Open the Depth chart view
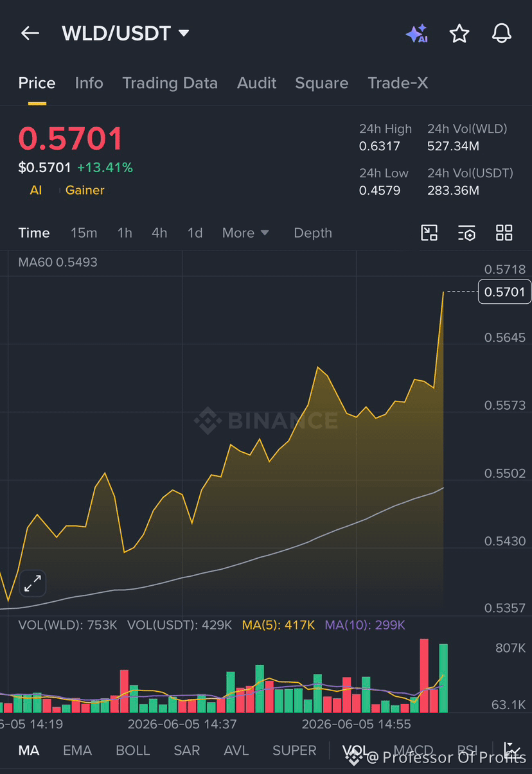The image size is (532, 774). [x=313, y=233]
